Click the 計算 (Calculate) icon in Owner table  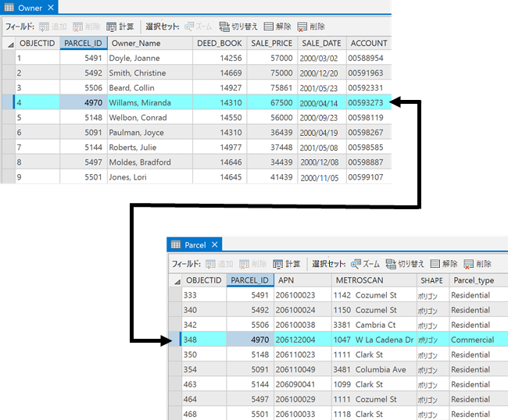pos(112,26)
